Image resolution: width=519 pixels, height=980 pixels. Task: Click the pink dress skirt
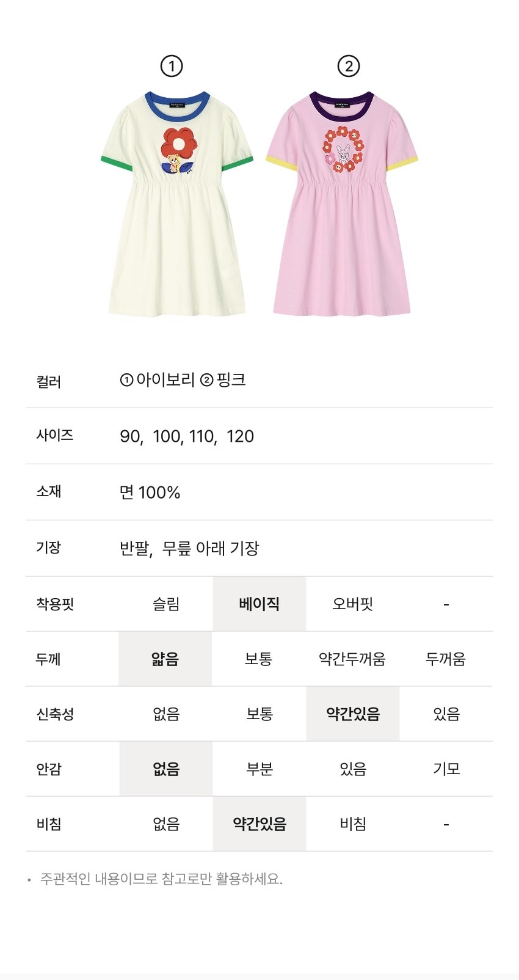coord(342,257)
